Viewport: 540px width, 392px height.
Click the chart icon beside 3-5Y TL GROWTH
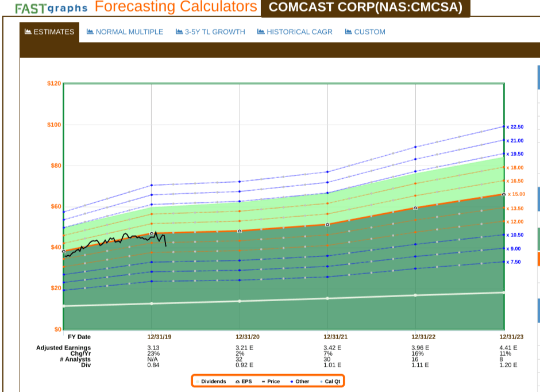tap(179, 32)
